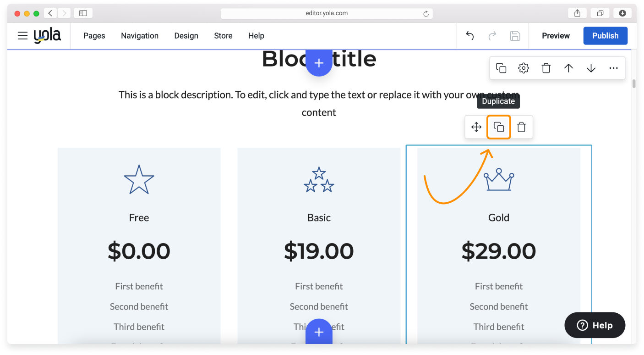This screenshot has width=644, height=355.
Task: Move the block up with the arrow icon
Action: pos(568,67)
